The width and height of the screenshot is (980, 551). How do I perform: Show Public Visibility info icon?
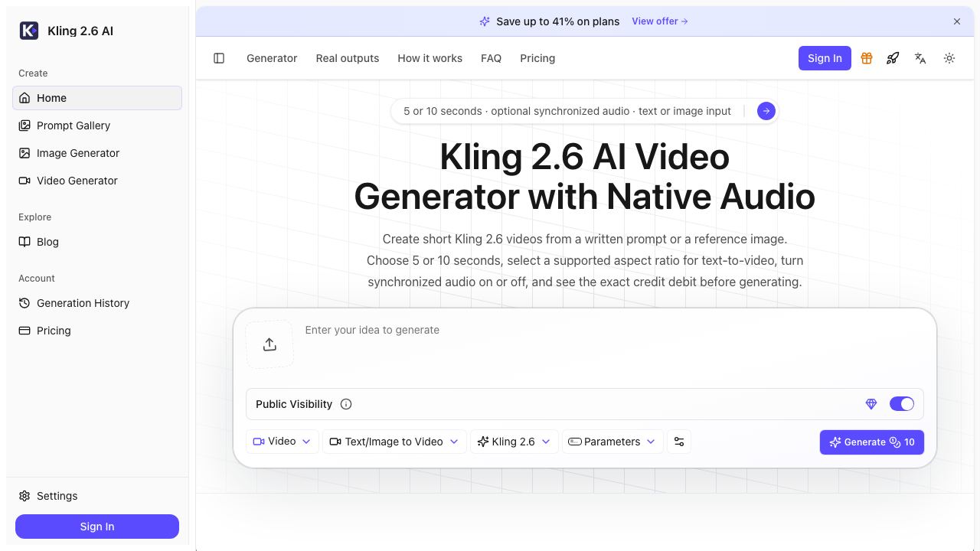[x=346, y=404]
